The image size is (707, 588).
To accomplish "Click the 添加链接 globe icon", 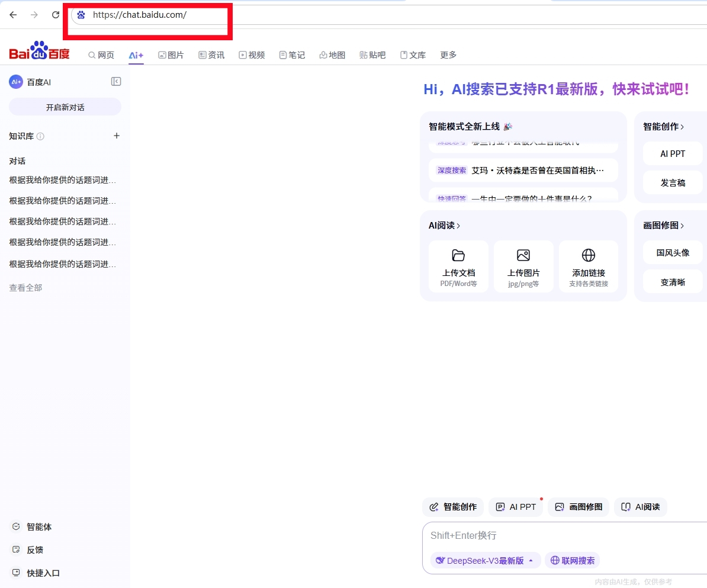I will tap(589, 255).
